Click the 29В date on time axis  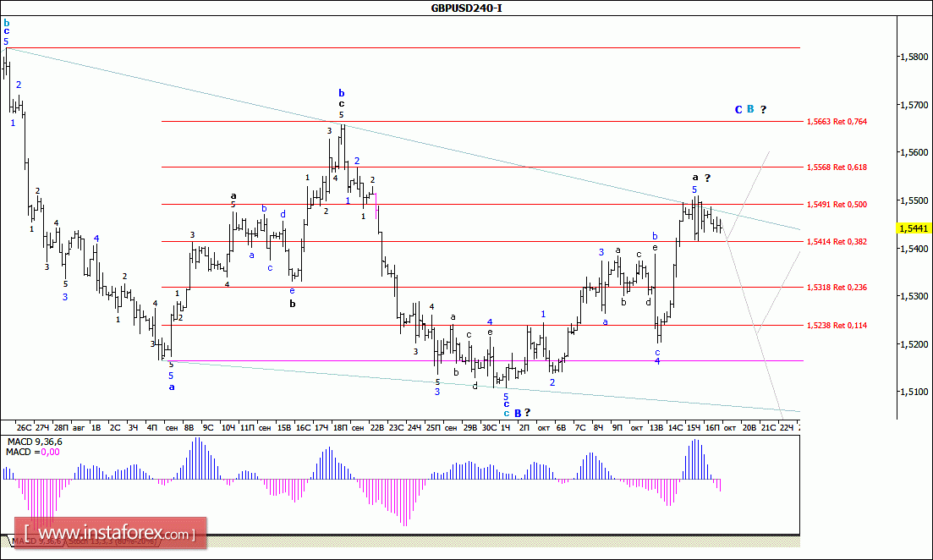tap(470, 427)
